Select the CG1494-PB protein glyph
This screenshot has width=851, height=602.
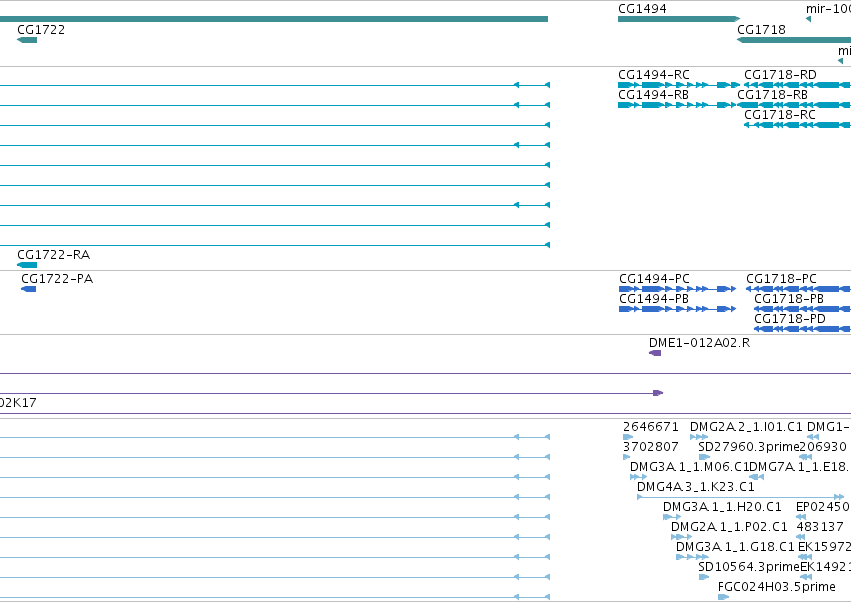(678, 309)
